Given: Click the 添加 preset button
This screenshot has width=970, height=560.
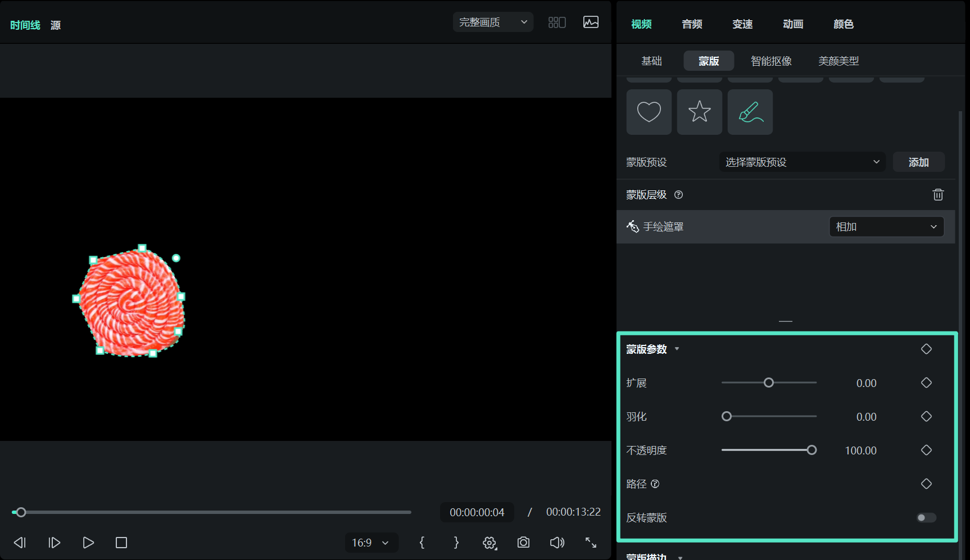Looking at the screenshot, I should (918, 162).
